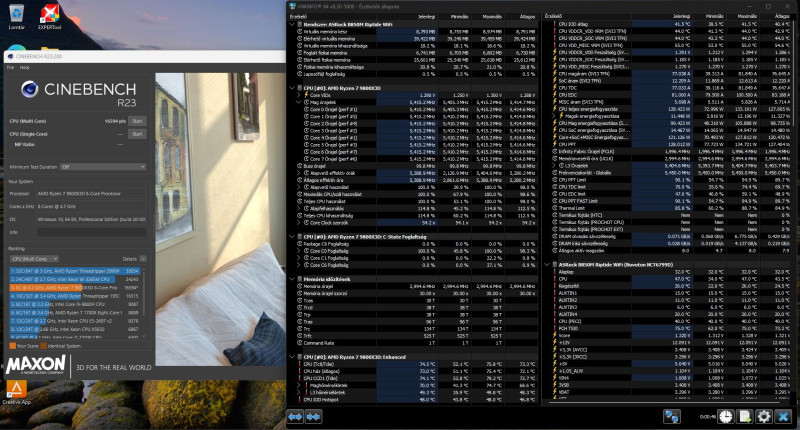This screenshot has height=430, width=800.
Task: Click clock icon beside Busz órajel
Action: pyautogui.click(x=300, y=166)
